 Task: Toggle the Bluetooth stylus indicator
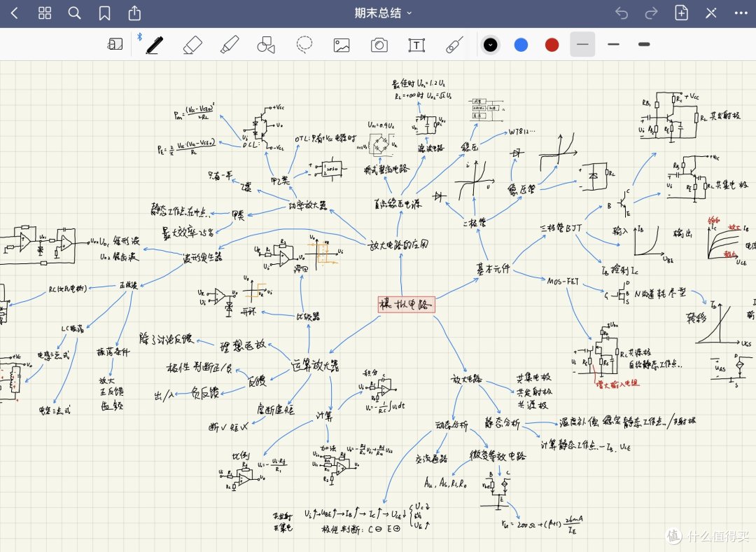(139, 36)
